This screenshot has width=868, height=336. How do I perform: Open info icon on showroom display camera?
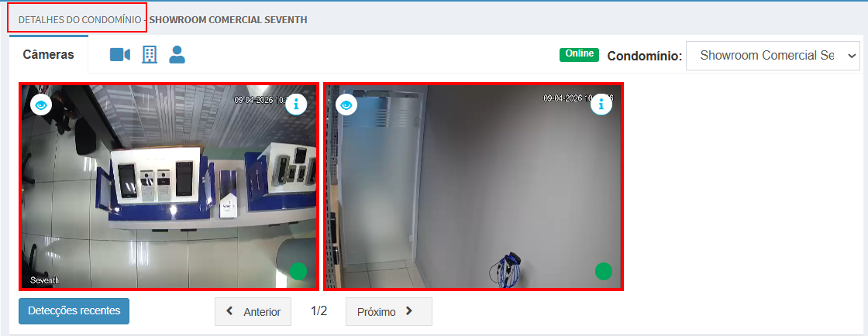[296, 105]
